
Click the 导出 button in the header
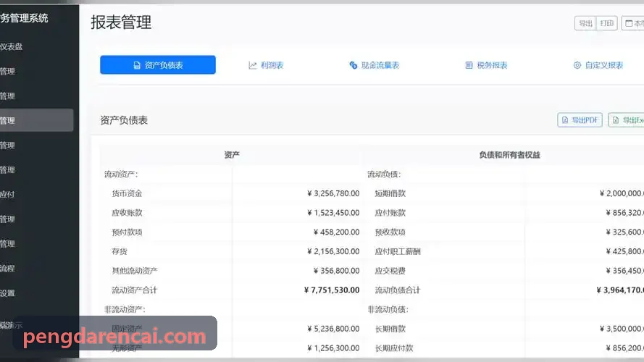point(585,23)
